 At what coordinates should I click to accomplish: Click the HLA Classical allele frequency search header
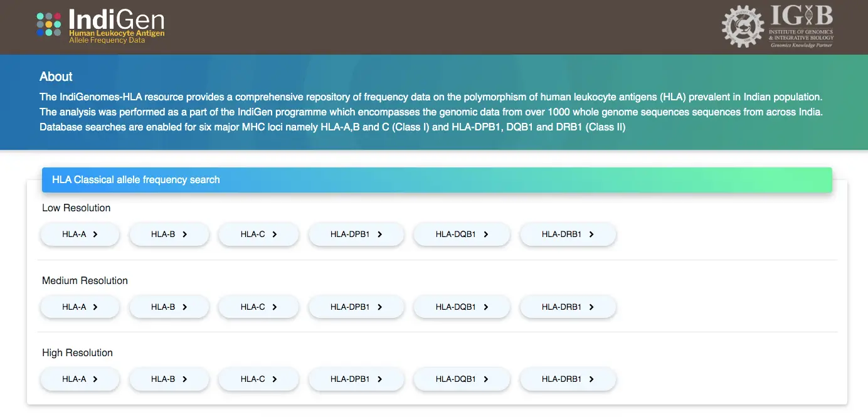(x=437, y=180)
